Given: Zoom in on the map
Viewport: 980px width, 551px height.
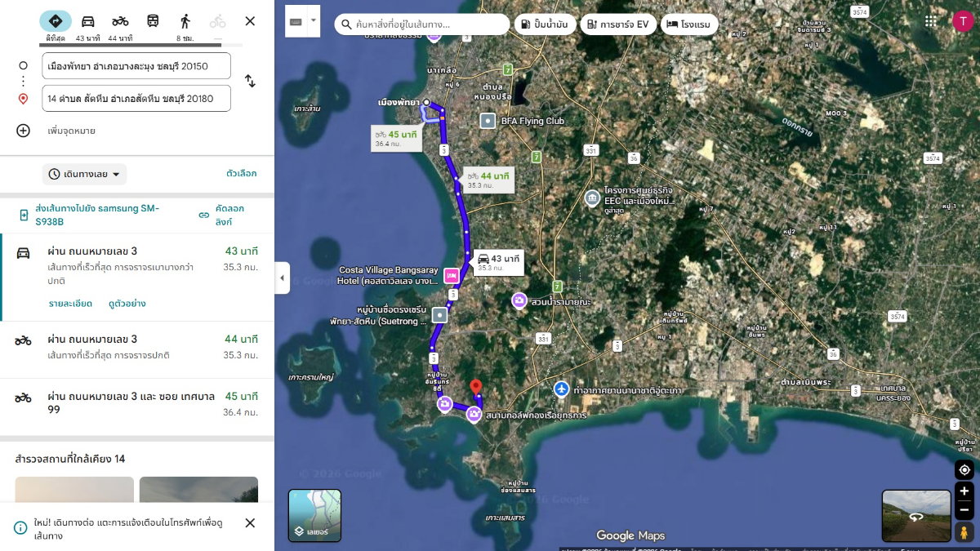Looking at the screenshot, I should [964, 491].
